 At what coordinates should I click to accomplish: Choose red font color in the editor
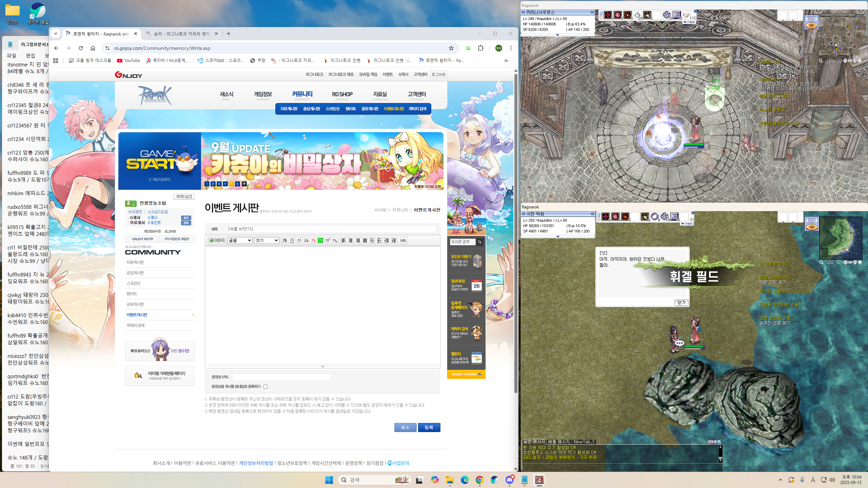click(x=313, y=240)
